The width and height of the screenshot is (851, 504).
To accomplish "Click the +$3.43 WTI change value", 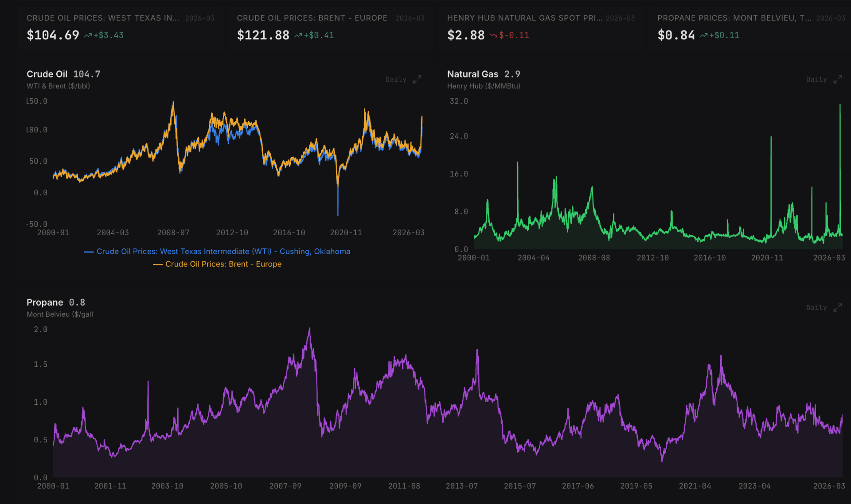I will (109, 35).
